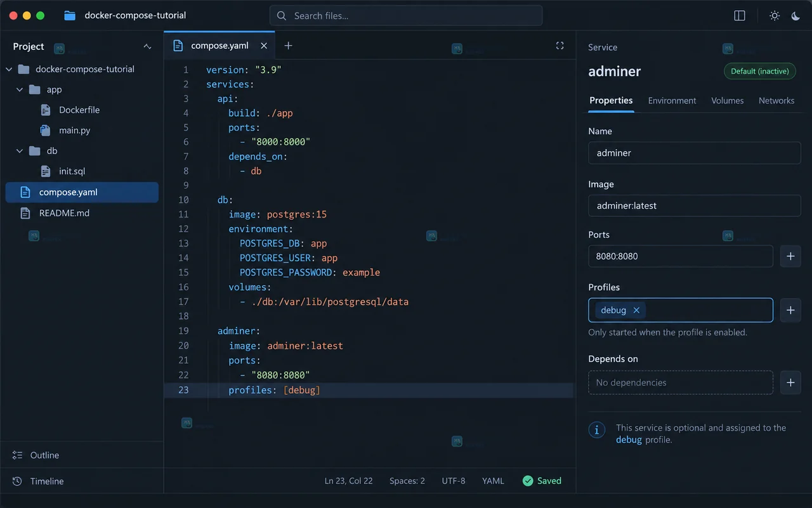This screenshot has height=508, width=812.
Task: Add a dependency with plus button
Action: click(x=790, y=382)
